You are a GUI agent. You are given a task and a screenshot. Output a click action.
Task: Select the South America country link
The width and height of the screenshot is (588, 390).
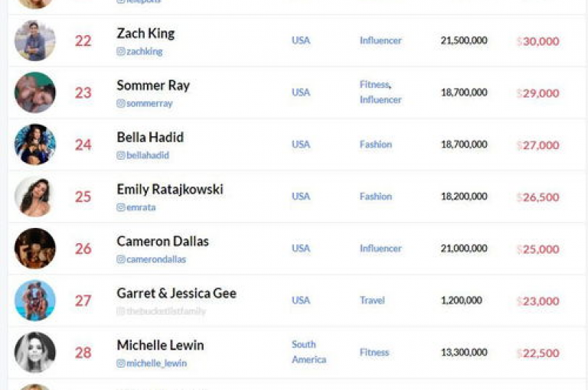point(309,353)
